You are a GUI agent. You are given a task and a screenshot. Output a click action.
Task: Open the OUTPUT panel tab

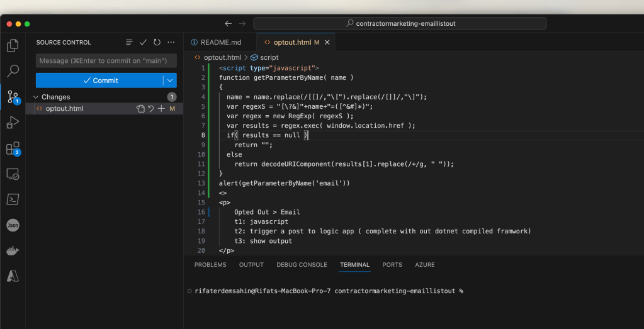point(251,265)
